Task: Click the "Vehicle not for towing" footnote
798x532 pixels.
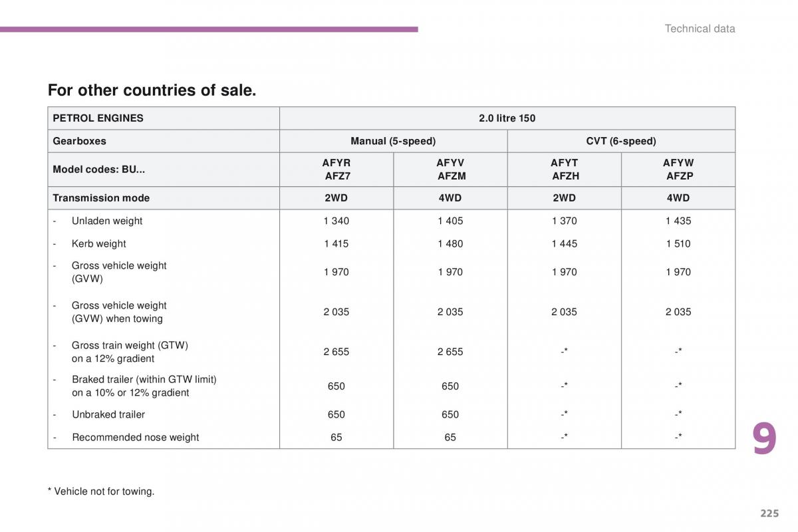Action: 101,491
